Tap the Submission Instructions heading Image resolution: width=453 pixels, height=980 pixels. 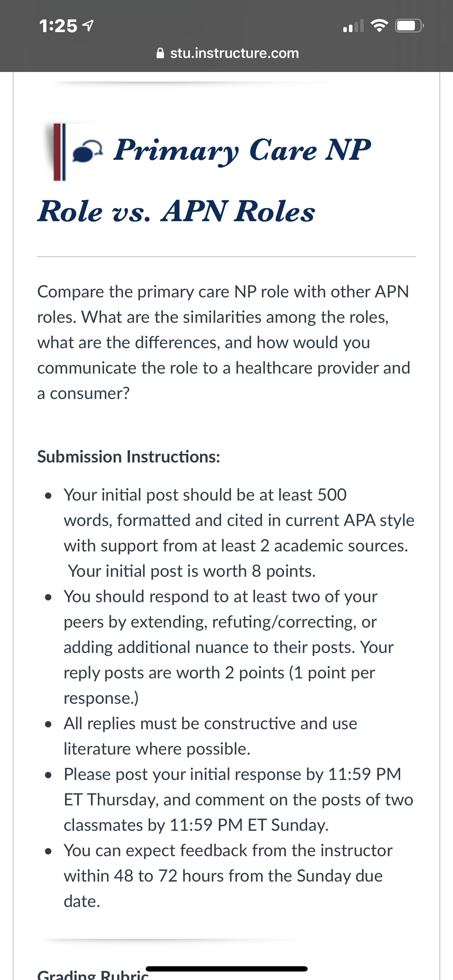[128, 456]
